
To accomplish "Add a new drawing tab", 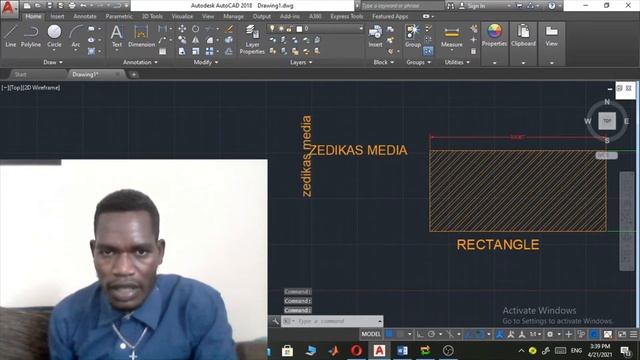I will pos(133,74).
